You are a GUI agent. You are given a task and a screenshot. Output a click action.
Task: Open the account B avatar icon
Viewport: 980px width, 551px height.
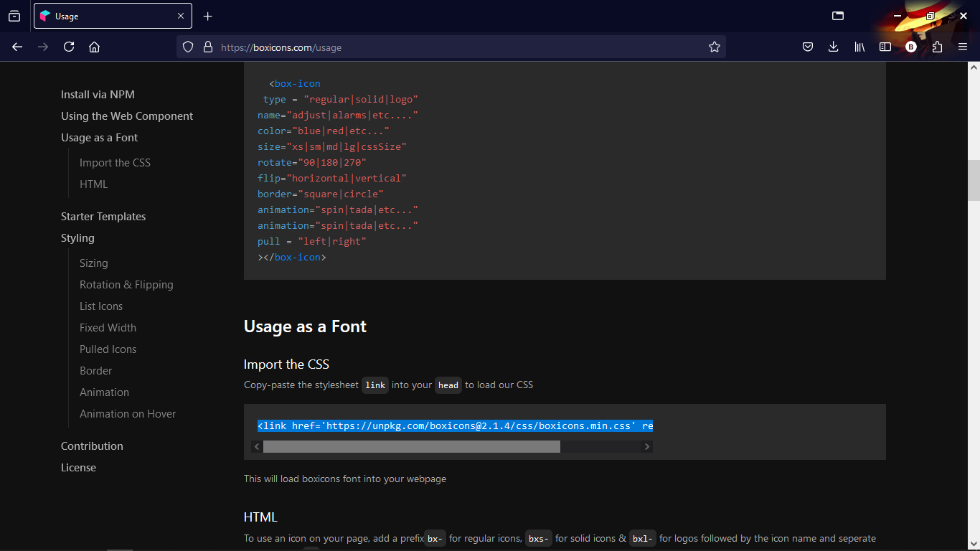pyautogui.click(x=911, y=47)
